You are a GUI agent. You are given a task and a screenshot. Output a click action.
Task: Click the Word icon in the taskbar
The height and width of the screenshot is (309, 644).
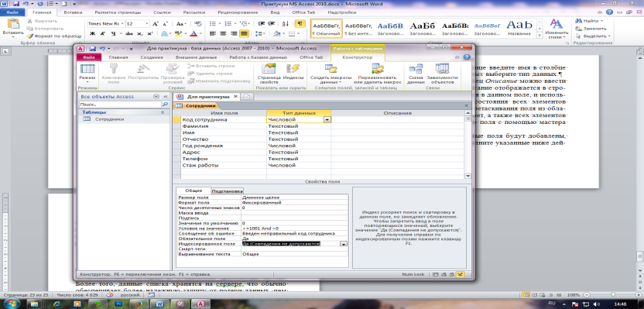point(159,304)
